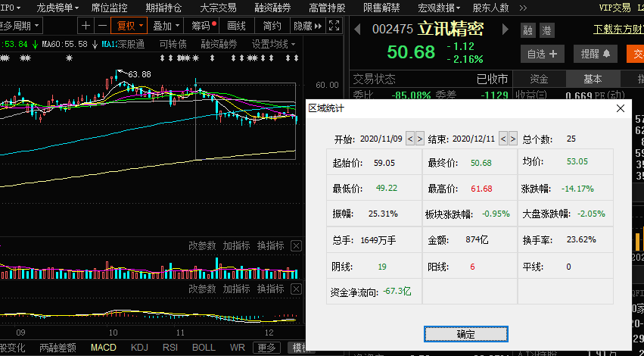Select the KDJ indicator tab
The height and width of the screenshot is (356, 644).
(139, 348)
